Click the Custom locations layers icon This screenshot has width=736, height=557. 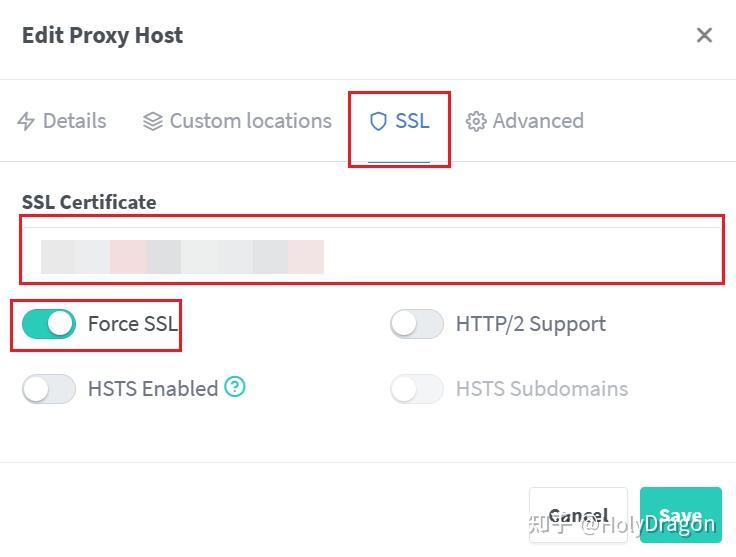pos(152,122)
